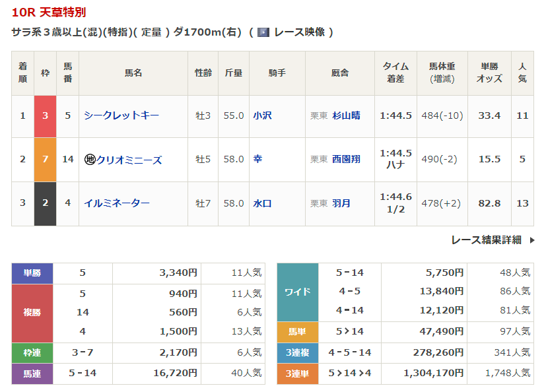The width and height of the screenshot is (546, 392).
Task: Click the ワイド payout label
Action: 297,292
